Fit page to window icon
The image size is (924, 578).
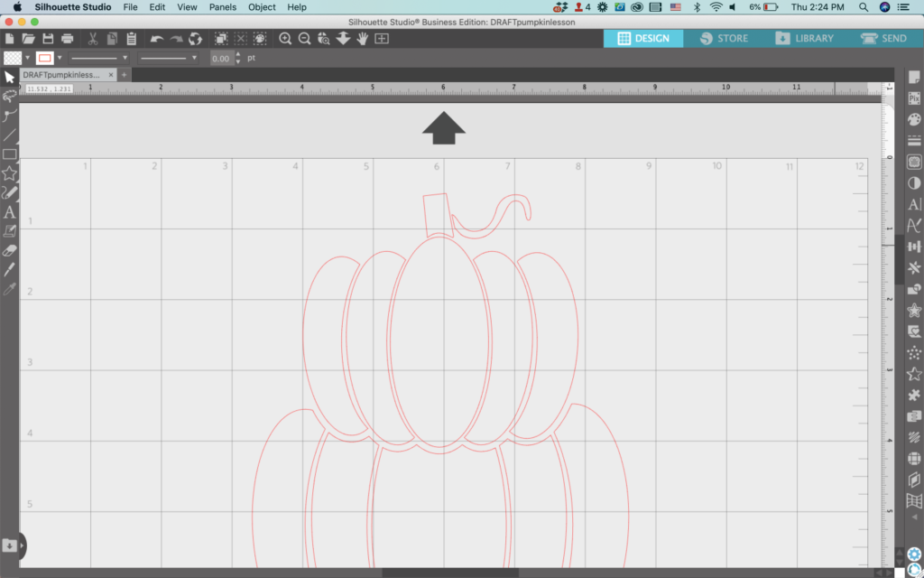(x=382, y=39)
